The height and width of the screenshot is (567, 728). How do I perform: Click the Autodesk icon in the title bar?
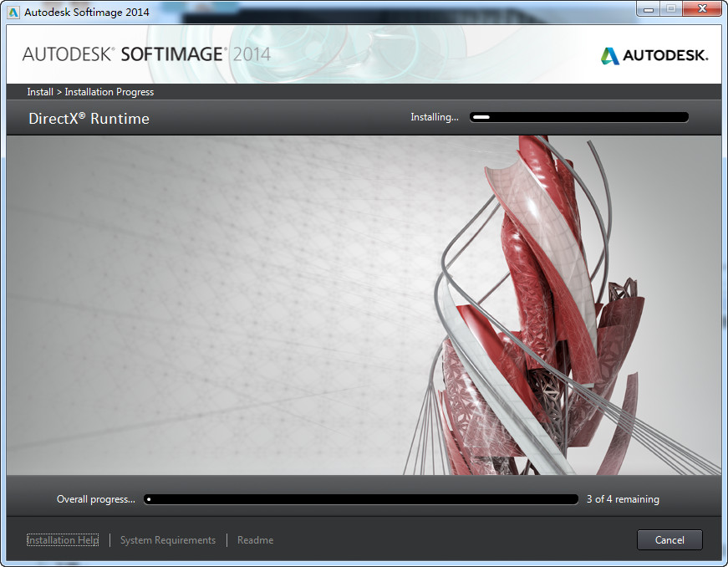pos(14,12)
